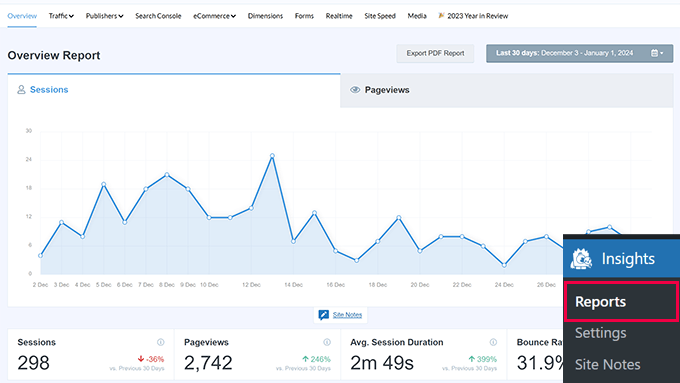Click the Insights menu header
This screenshot has width=680, height=383.
(621, 259)
